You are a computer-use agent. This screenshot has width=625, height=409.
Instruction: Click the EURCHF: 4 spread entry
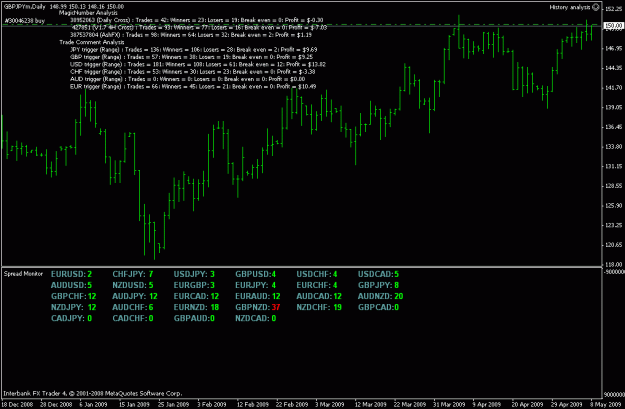click(317, 285)
